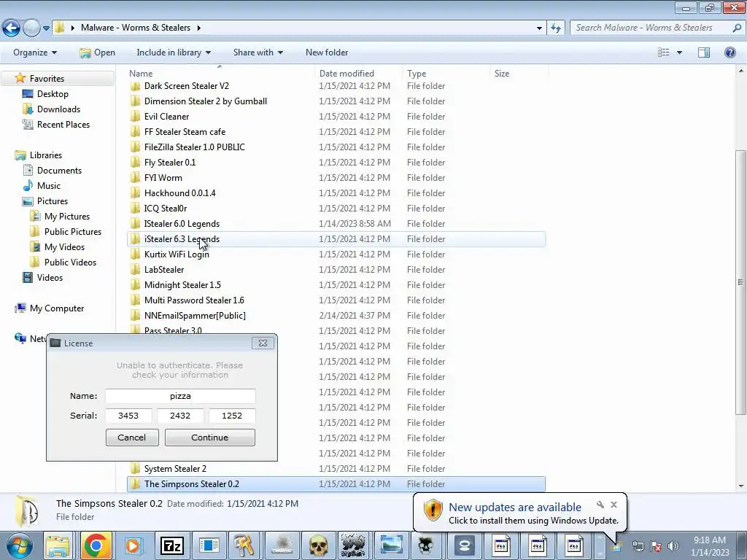Open the Share with dropdown
This screenshot has height=560, width=747.
(258, 52)
